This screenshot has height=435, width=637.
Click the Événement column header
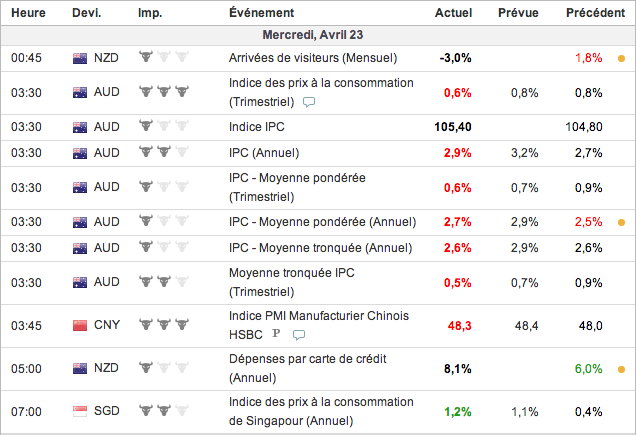click(x=261, y=13)
